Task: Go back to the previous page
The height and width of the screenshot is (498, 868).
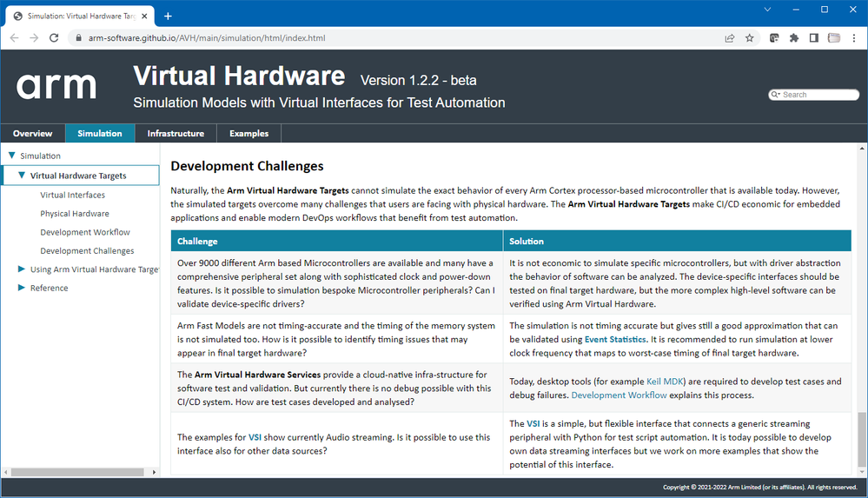Action: point(15,37)
